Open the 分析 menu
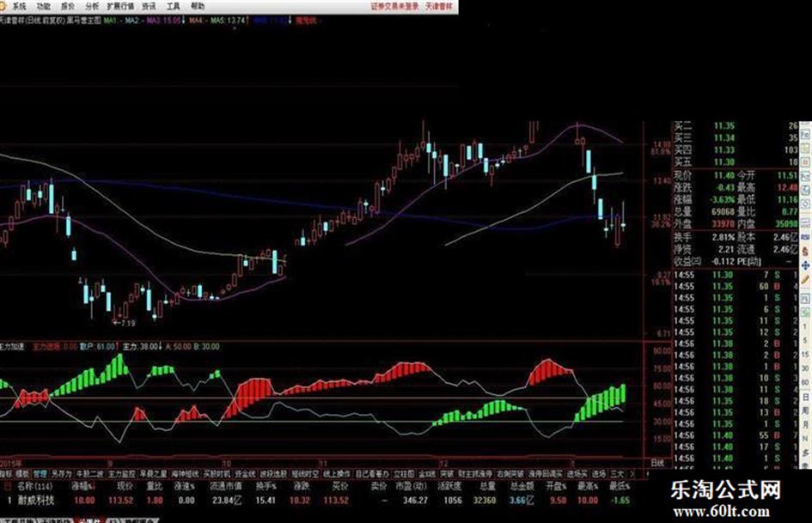Viewport: 812px width, 523px height. [92, 6]
